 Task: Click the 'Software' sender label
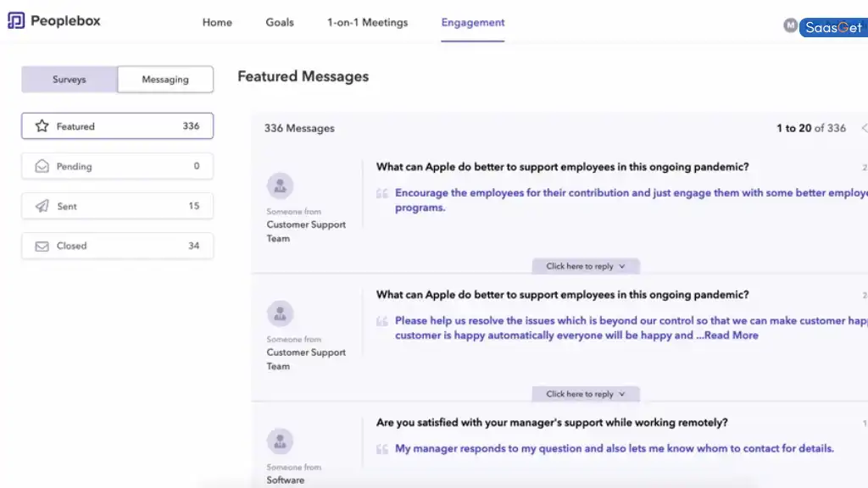tap(285, 480)
